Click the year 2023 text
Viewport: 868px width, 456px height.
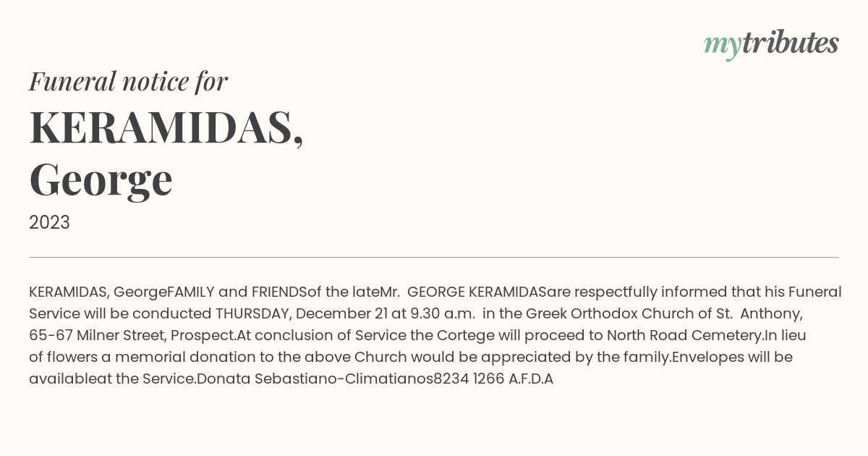coord(49,223)
